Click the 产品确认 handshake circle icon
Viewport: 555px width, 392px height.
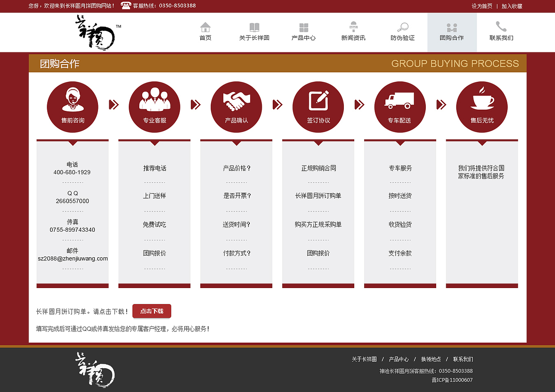pyautogui.click(x=236, y=107)
